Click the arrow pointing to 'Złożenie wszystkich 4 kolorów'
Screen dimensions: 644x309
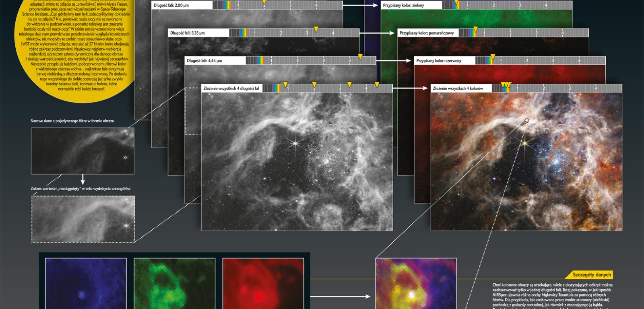pyautogui.click(x=411, y=88)
